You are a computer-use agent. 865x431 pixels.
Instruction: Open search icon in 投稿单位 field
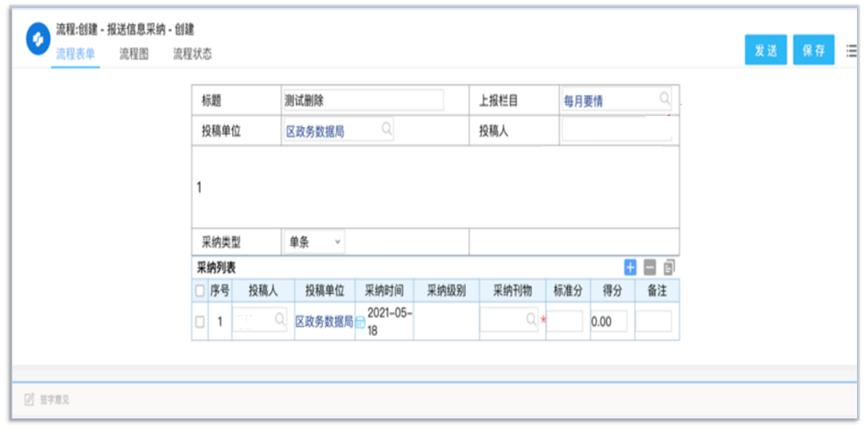coord(387,129)
